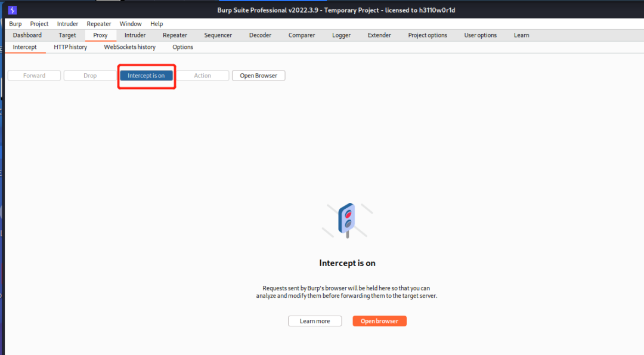Click the Burp lightning icon in the title bar

point(11,10)
